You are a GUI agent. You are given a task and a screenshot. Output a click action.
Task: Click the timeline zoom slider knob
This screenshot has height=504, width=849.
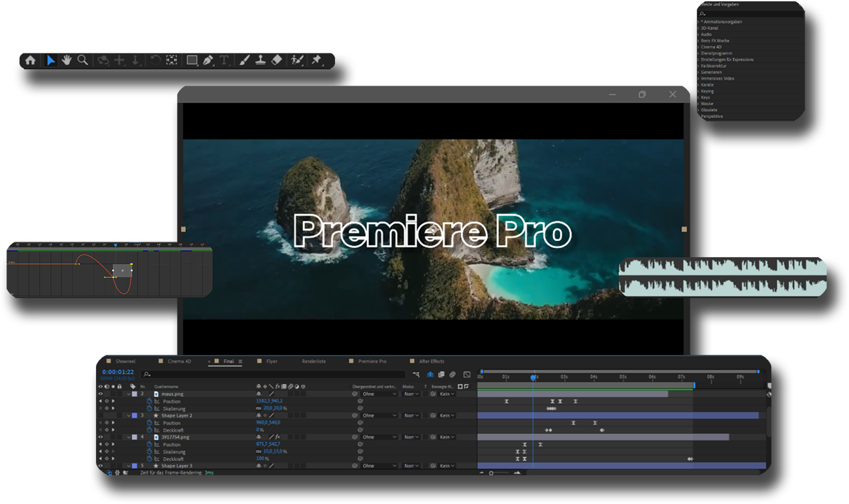tap(491, 473)
